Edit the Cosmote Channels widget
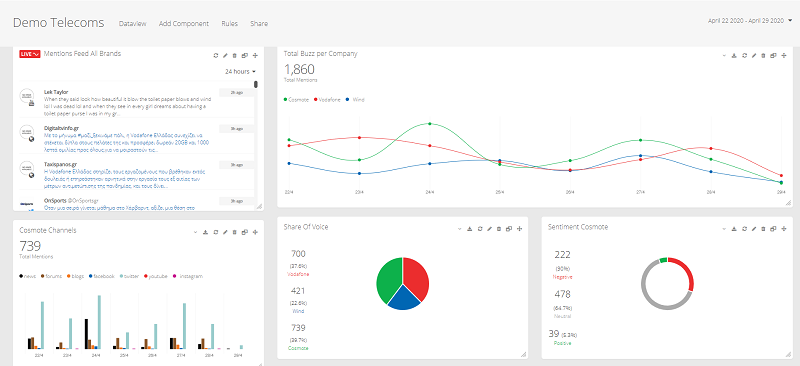800x366 pixels. point(226,232)
